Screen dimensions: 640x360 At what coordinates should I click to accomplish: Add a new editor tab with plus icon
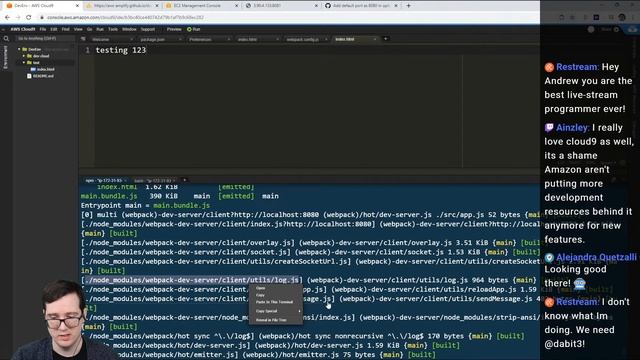coord(385,39)
